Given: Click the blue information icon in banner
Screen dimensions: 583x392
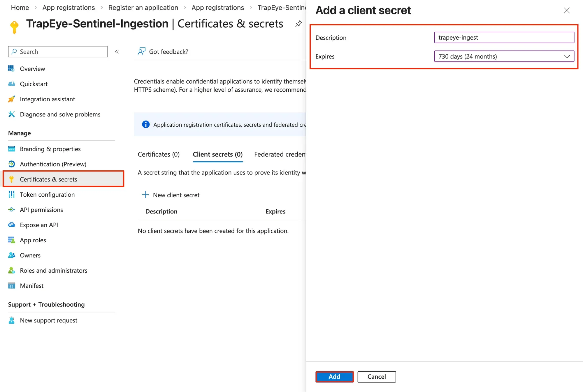Looking at the screenshot, I should 146,124.
